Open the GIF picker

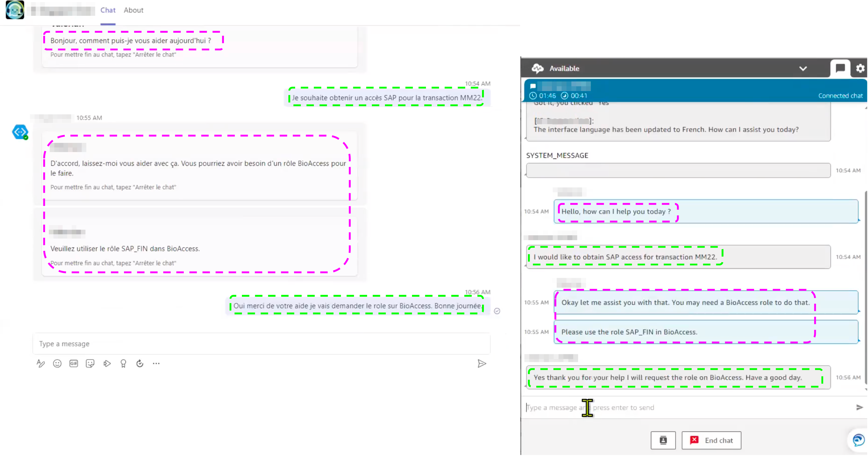pos(73,364)
